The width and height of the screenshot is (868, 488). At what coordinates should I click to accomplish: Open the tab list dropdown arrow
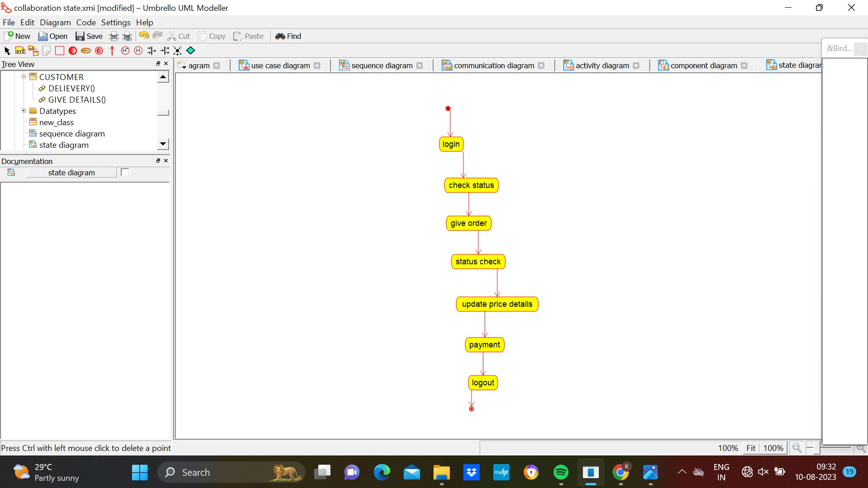pos(182,66)
